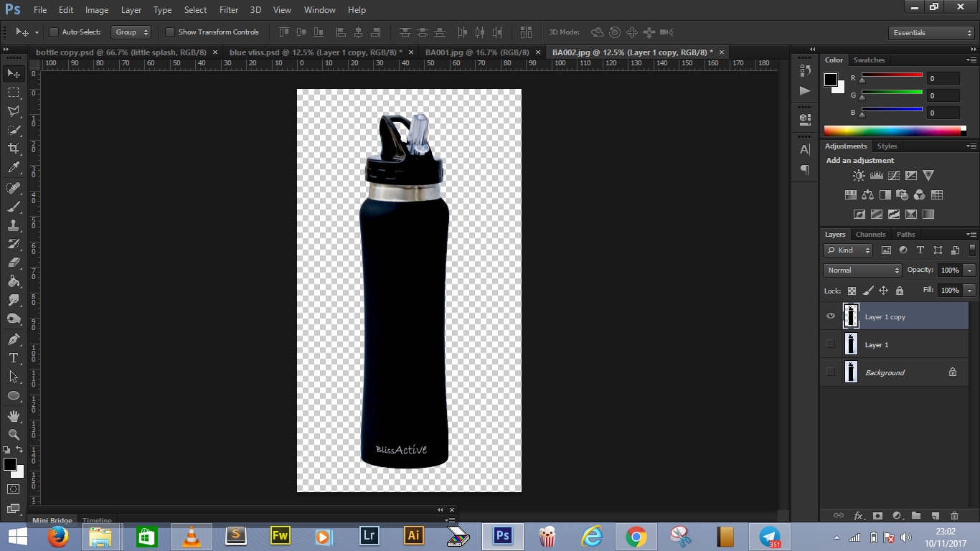This screenshot has width=980, height=551.
Task: Select the Zoom tool
Action: [13, 434]
